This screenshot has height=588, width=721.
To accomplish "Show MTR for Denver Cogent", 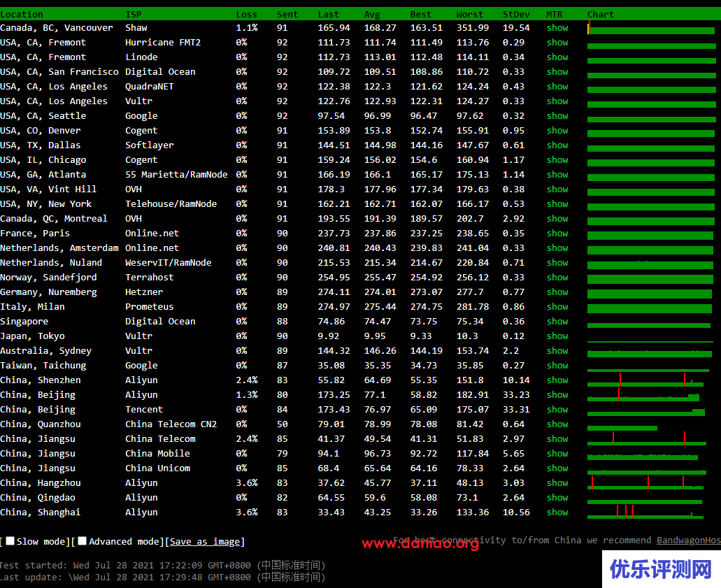I will coord(557,131).
